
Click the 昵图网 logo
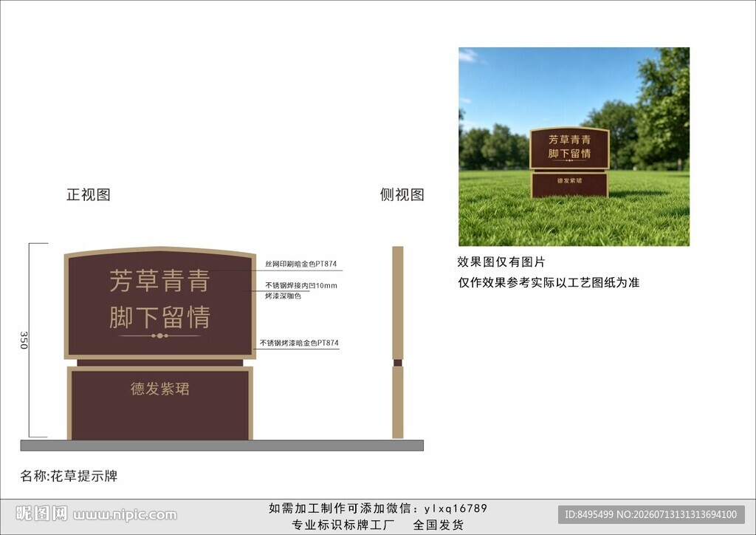pyautogui.click(x=41, y=514)
